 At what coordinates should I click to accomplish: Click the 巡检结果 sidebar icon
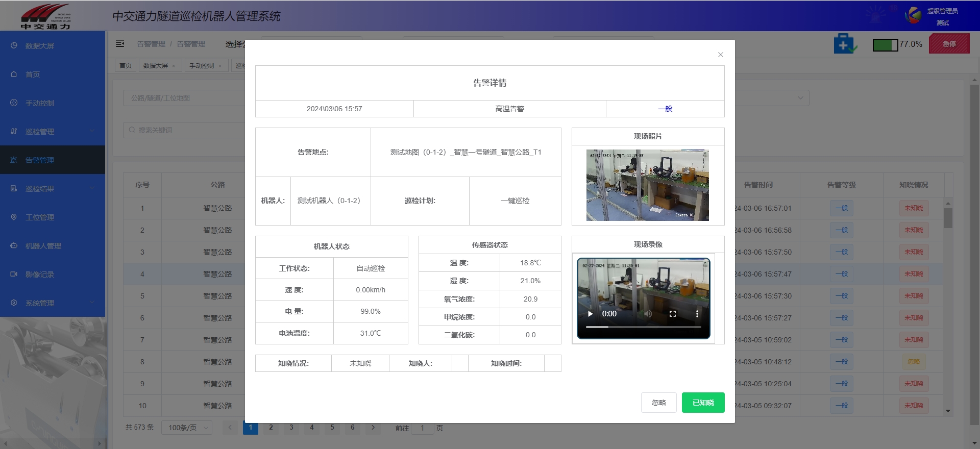point(14,188)
